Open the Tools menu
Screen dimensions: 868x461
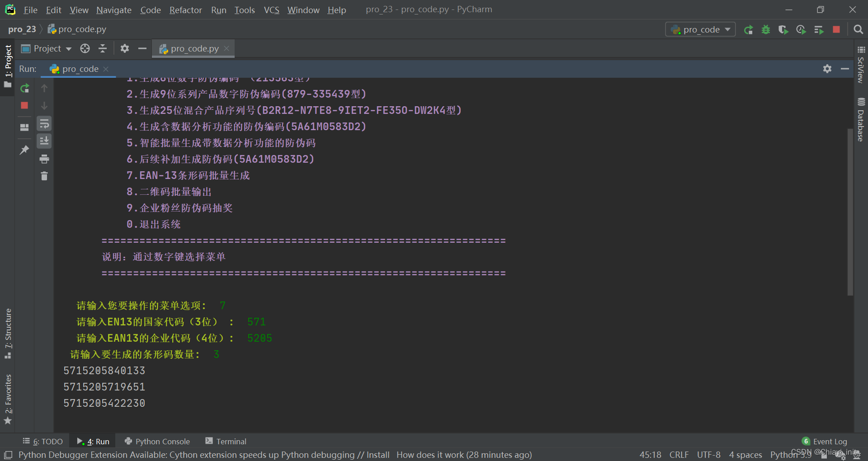pyautogui.click(x=245, y=10)
